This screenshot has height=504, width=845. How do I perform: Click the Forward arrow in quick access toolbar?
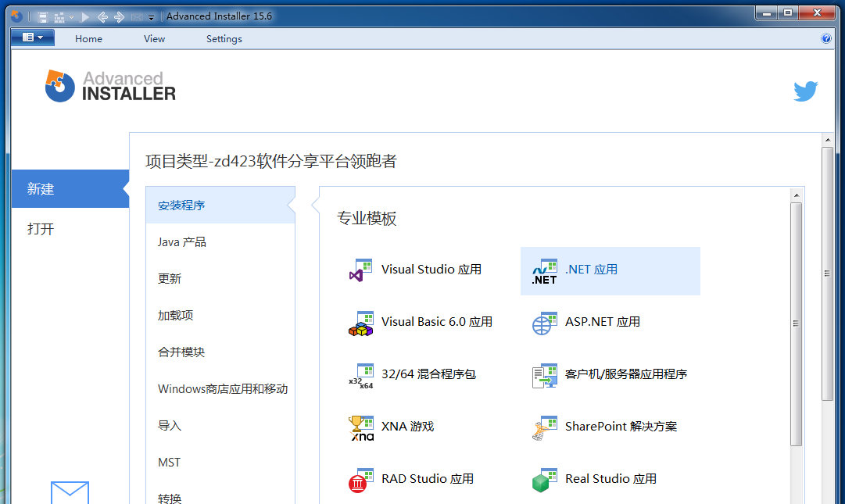(119, 17)
